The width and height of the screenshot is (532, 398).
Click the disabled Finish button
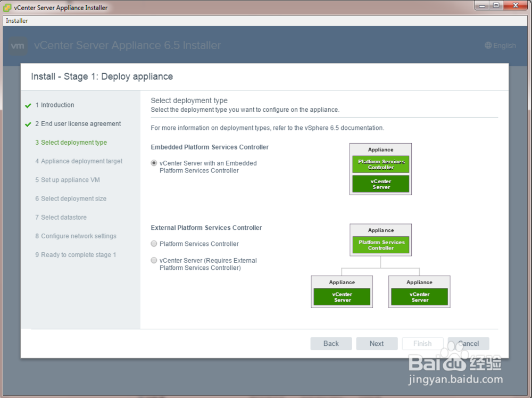pyautogui.click(x=422, y=343)
